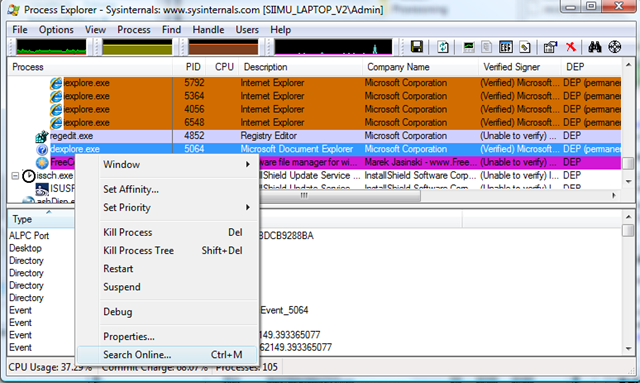Click the binoculars Find Handle icon
Screen dimensions: 640x383
click(x=594, y=47)
